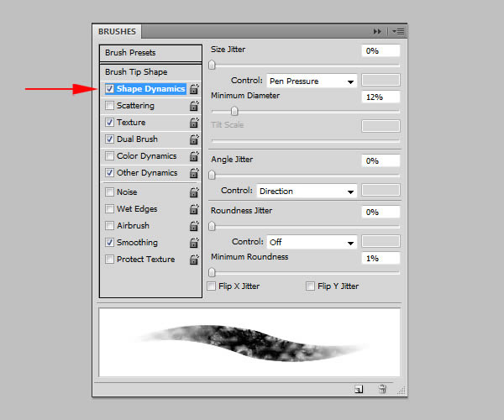The width and height of the screenshot is (504, 420).
Task: Open Size Jitter Control dropdown (Pen Pressure)
Action: point(312,81)
